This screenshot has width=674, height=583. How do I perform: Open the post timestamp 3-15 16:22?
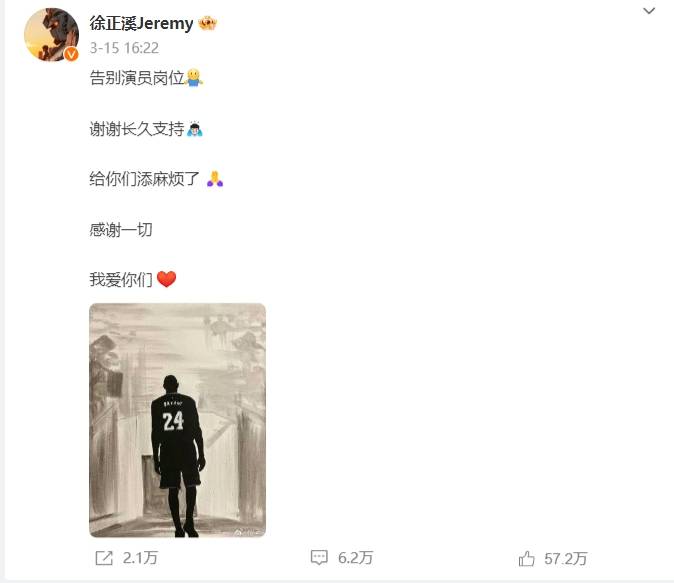124,48
